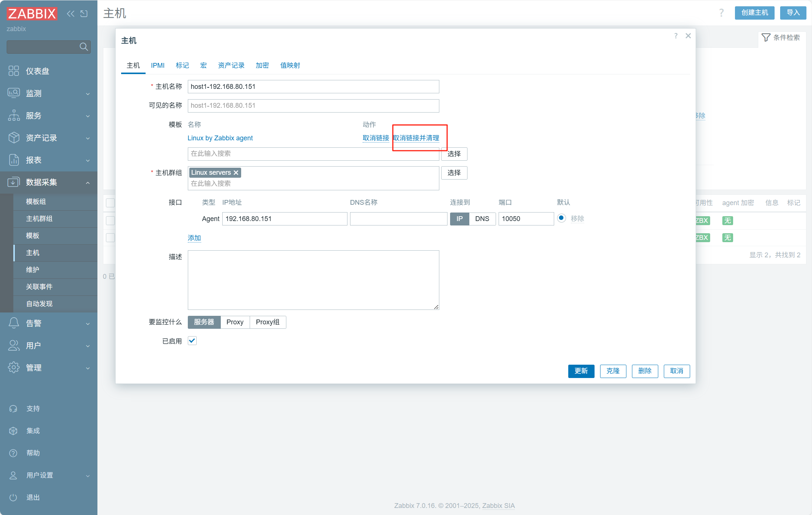Toggle the select-all hosts checkbox
This screenshot has height=515, width=812.
[x=110, y=203]
